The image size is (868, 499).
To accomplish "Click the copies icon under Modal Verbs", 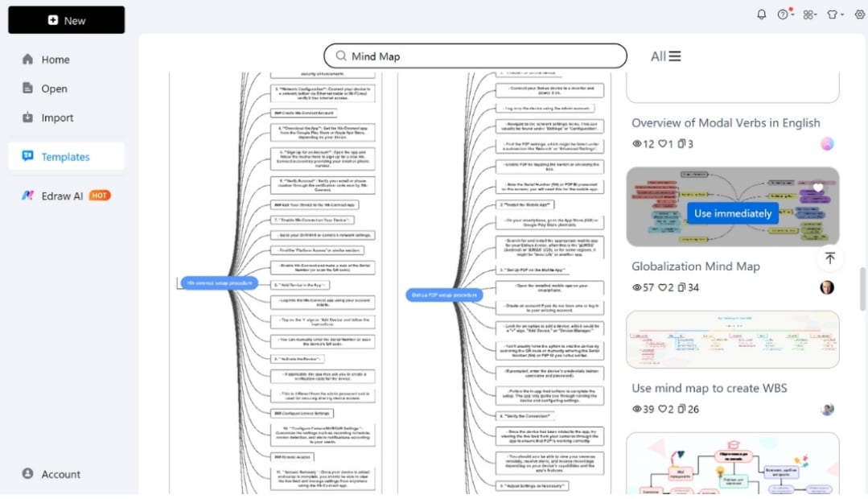I will 681,144.
